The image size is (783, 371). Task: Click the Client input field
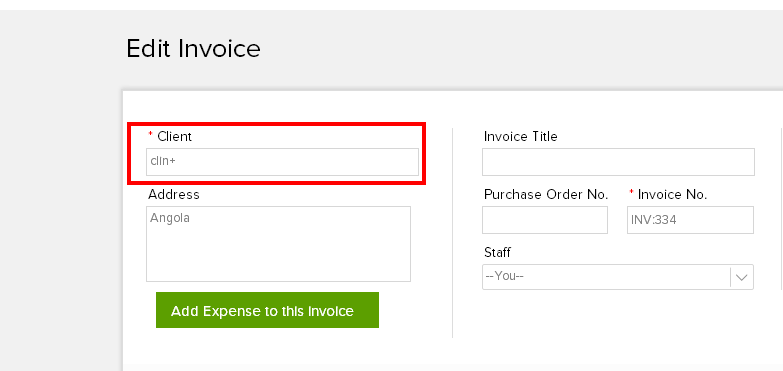(x=282, y=162)
